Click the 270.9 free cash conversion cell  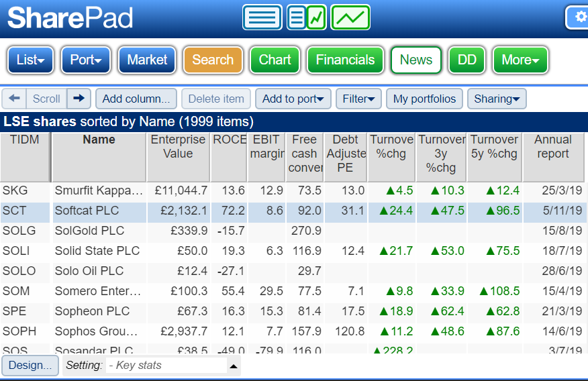(305, 231)
